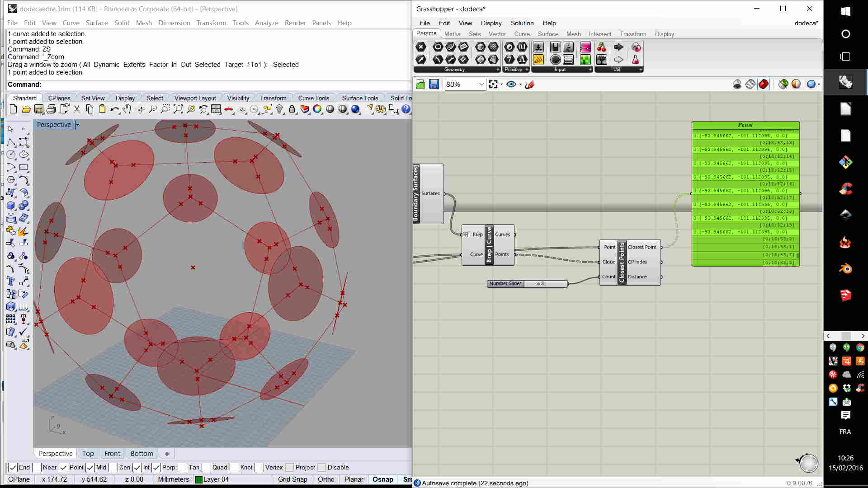The height and width of the screenshot is (488, 868).
Task: Toggle the Near osnap checkbox
Action: click(37, 467)
